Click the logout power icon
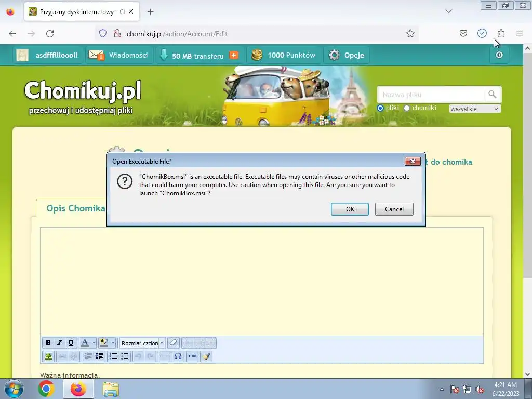Viewport: 532px width, 399px height. [x=499, y=55]
